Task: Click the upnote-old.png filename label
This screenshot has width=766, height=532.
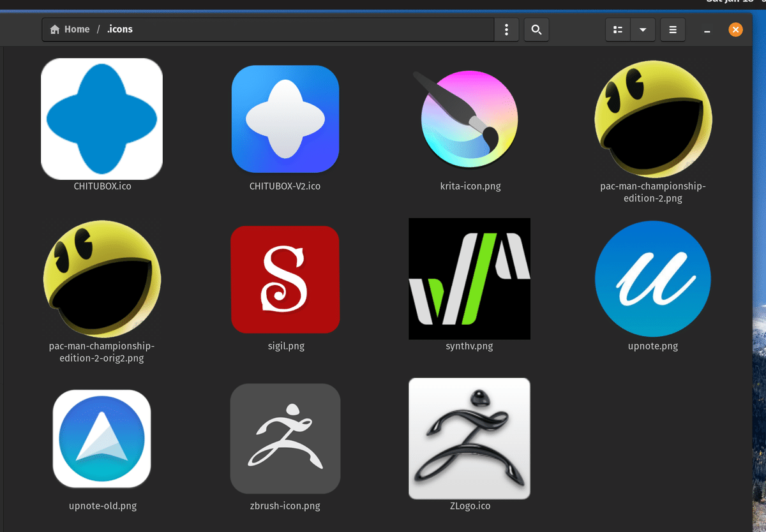Action: pyautogui.click(x=102, y=506)
